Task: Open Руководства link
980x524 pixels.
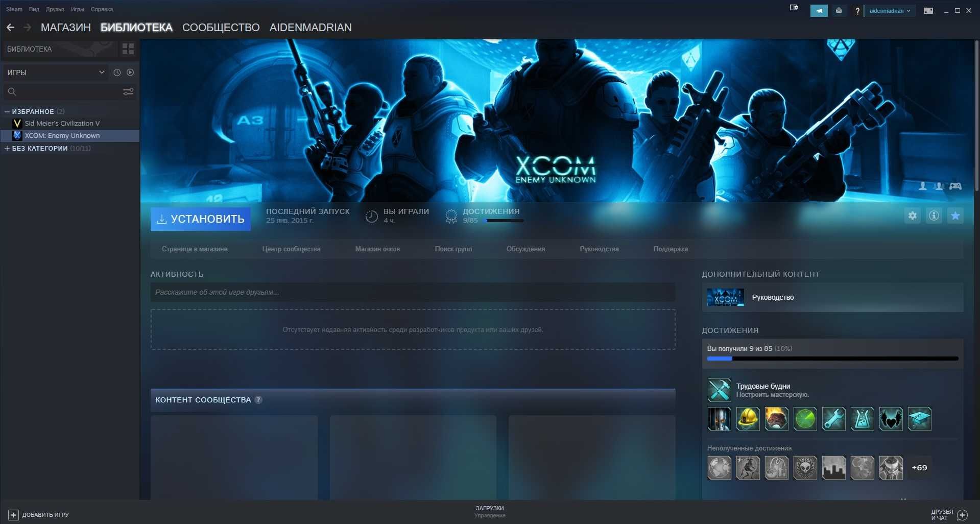Action: coord(599,249)
